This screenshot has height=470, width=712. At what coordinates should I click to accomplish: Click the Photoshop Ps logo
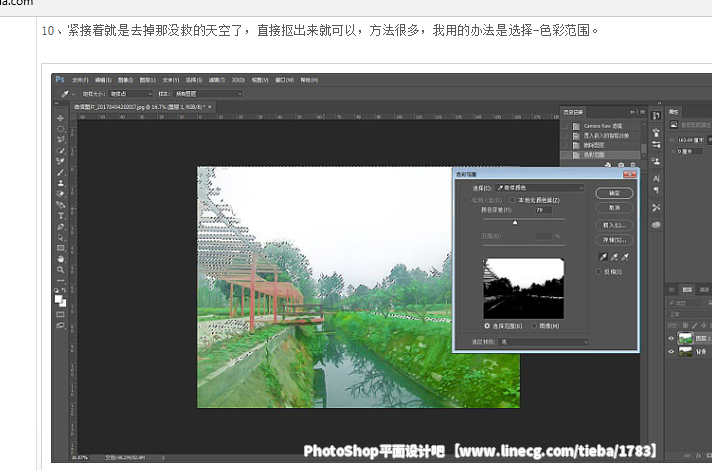tap(60, 79)
